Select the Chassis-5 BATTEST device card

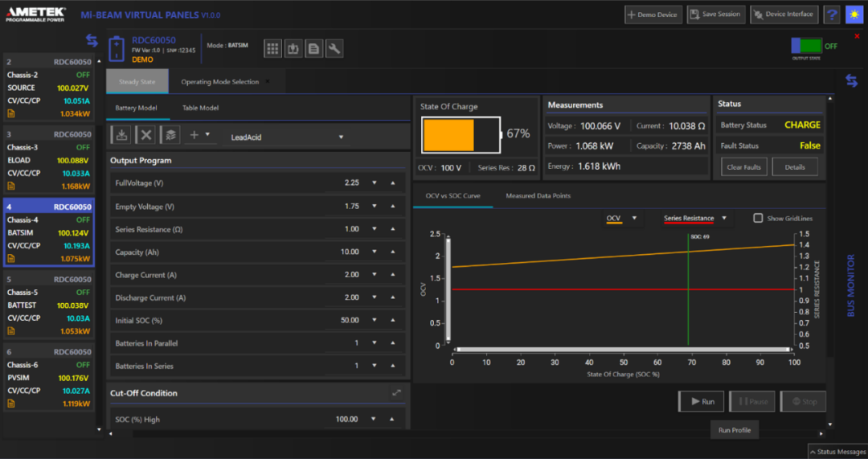pyautogui.click(x=48, y=305)
